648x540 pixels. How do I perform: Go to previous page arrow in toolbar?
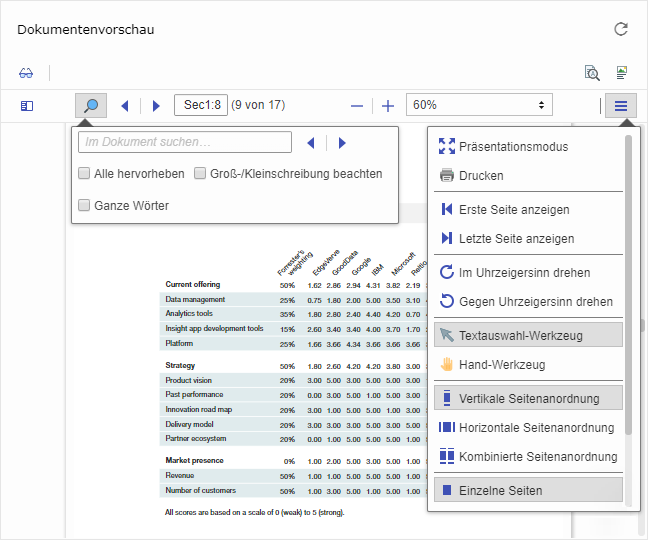point(125,105)
